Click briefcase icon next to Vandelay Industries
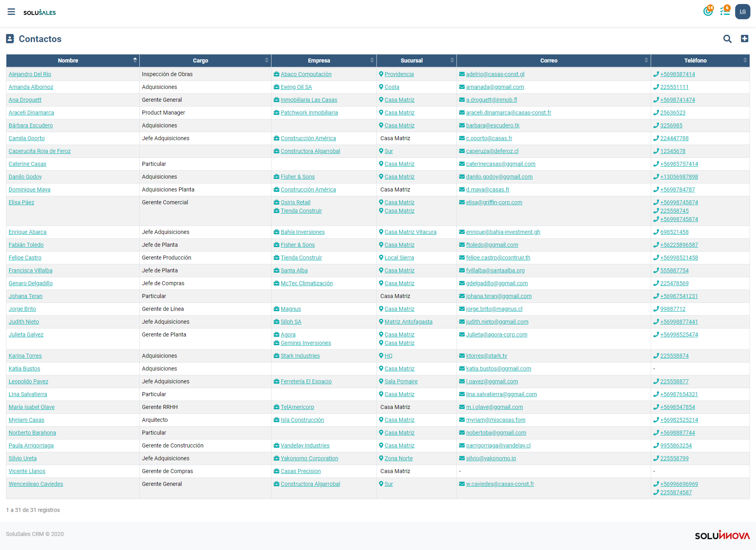 pos(276,445)
